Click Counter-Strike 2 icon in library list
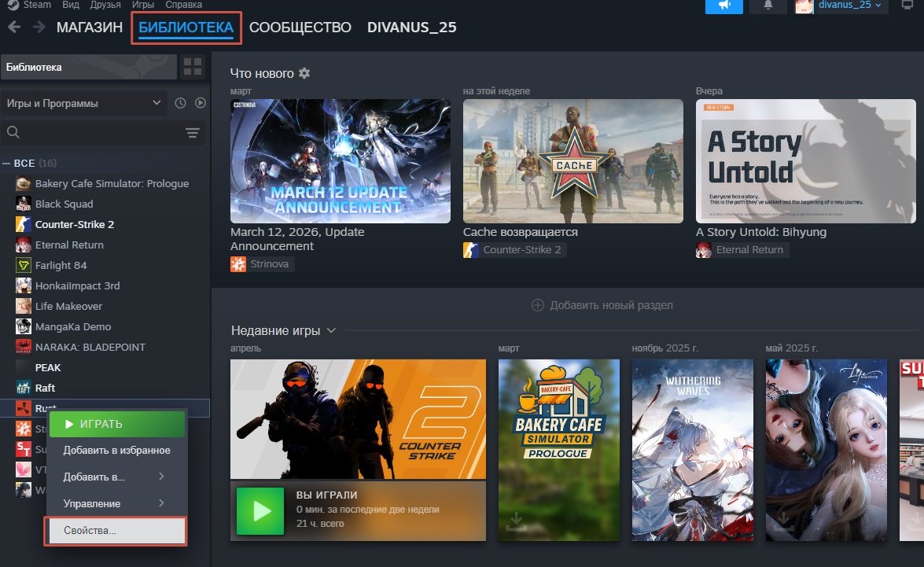The height and width of the screenshot is (567, 924). 23,225
